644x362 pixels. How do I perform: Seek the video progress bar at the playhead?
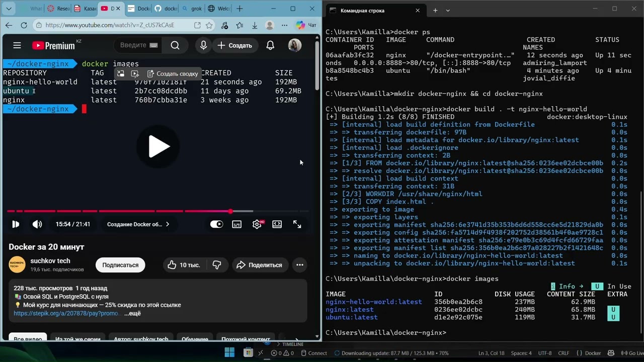click(x=230, y=211)
